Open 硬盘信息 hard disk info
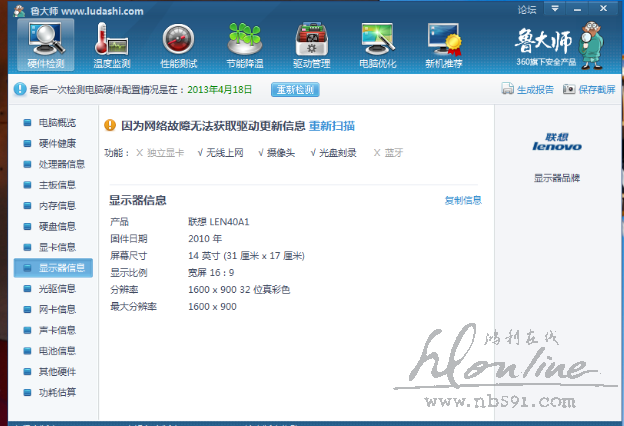Viewport: 624px width, 426px height. 56,226
